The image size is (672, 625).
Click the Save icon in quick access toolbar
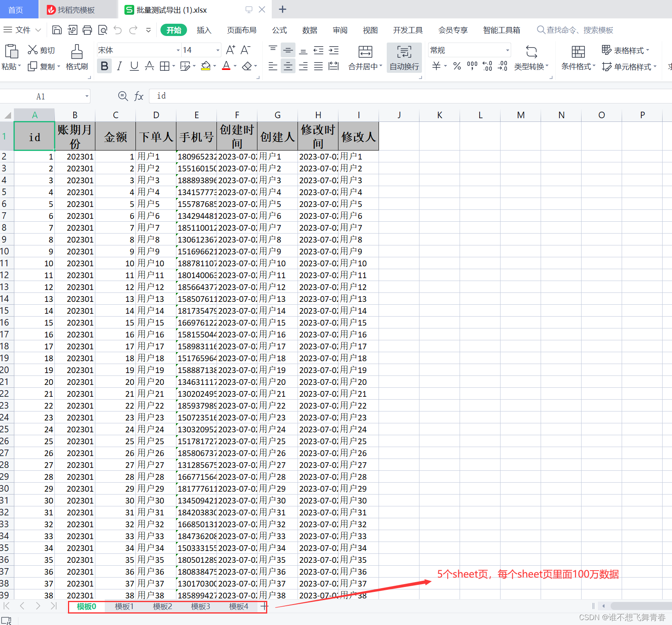[57, 30]
